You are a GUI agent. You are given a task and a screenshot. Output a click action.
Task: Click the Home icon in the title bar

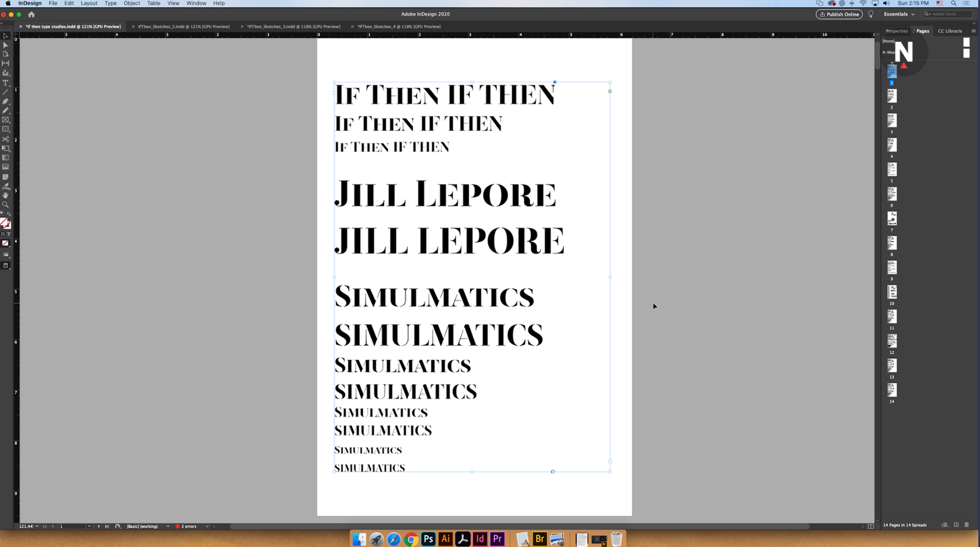pos(32,14)
